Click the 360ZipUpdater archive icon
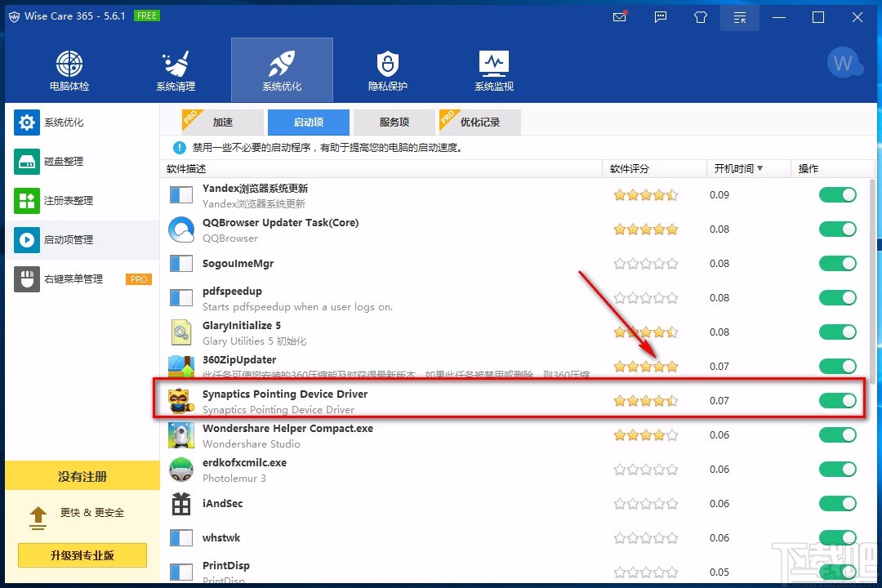Screen dimensions: 882x588 181,366
